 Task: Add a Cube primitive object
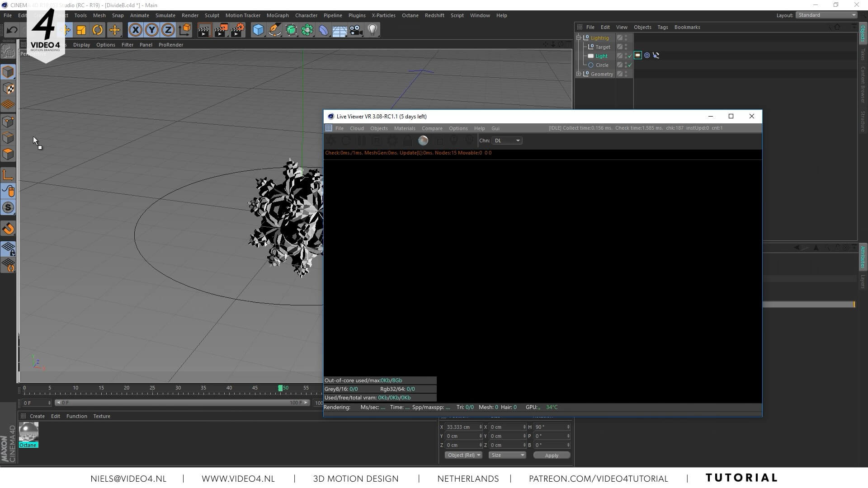[258, 30]
